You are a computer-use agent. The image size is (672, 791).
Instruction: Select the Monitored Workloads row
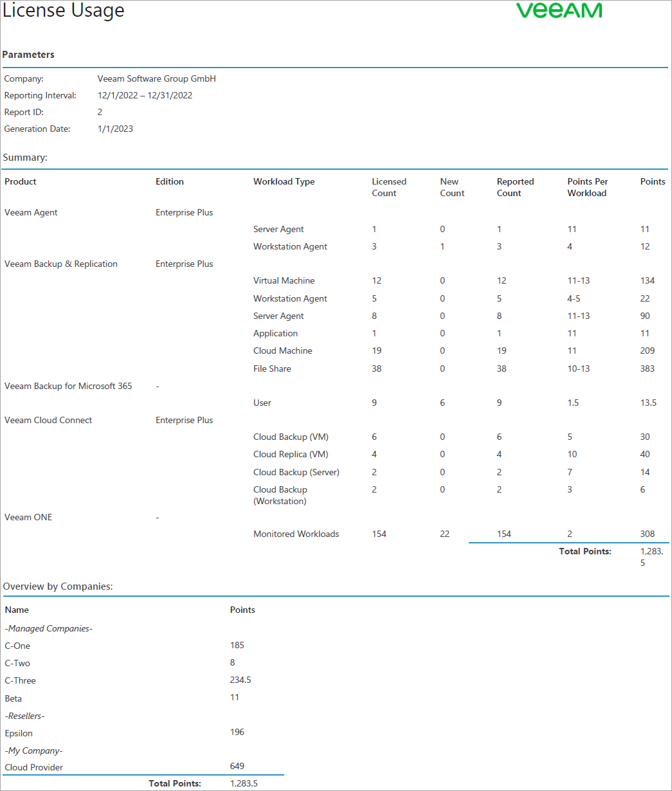point(296,534)
